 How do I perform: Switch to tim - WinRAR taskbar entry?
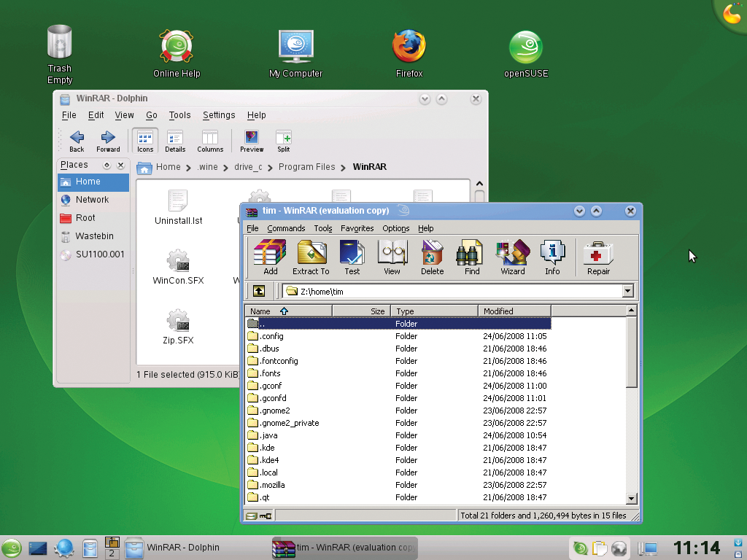(x=344, y=548)
